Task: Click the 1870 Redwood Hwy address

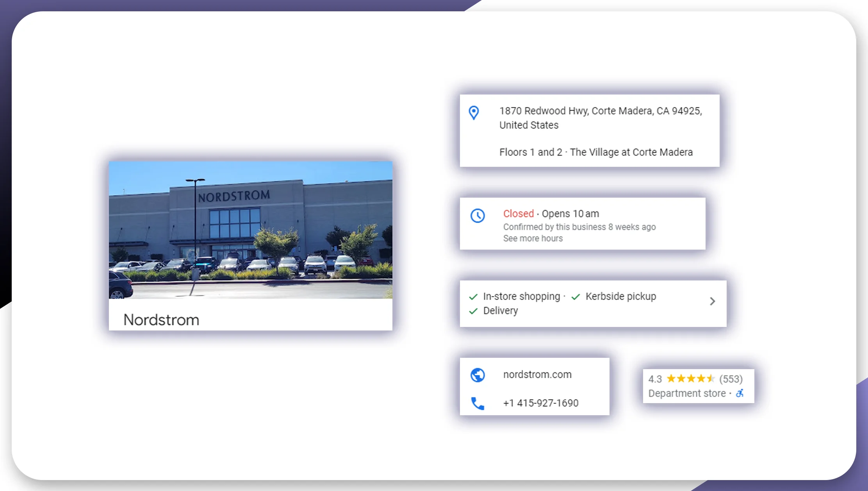Action: [601, 111]
